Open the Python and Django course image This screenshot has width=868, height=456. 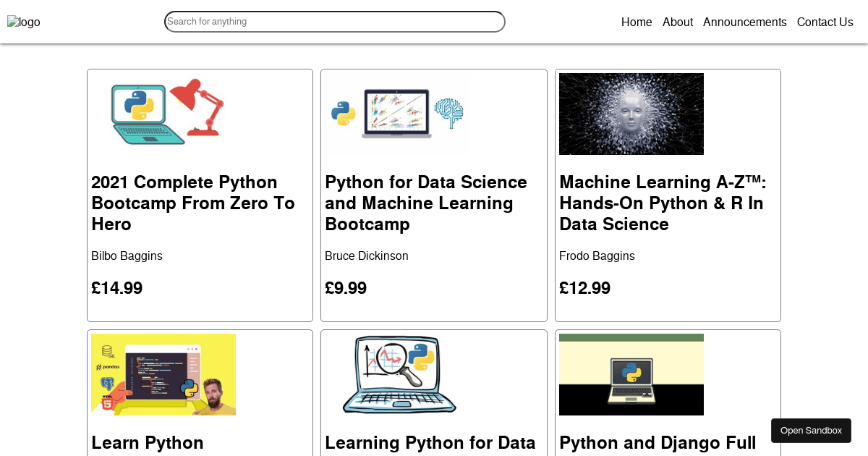coord(631,374)
